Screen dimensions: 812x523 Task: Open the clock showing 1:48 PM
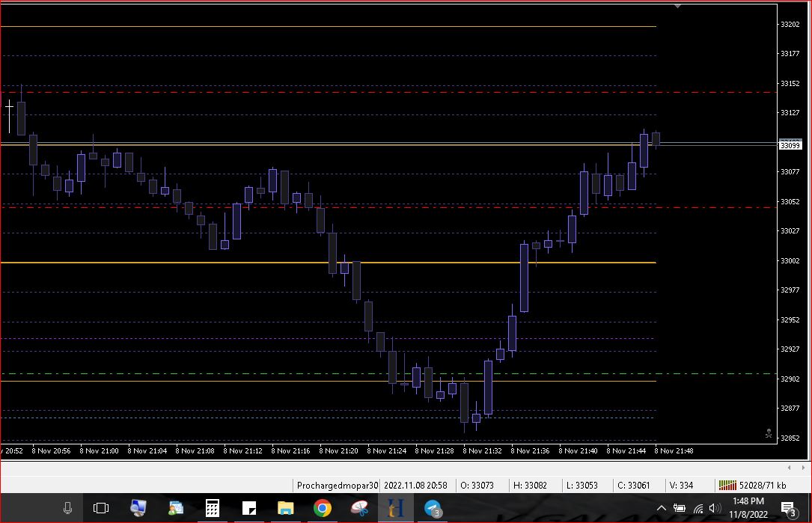tap(748, 508)
